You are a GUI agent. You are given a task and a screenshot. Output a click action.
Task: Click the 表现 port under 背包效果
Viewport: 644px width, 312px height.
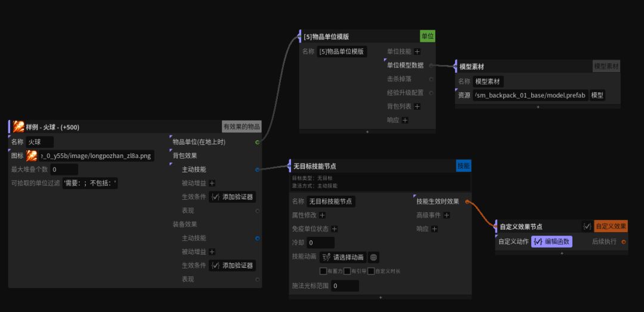click(x=258, y=211)
